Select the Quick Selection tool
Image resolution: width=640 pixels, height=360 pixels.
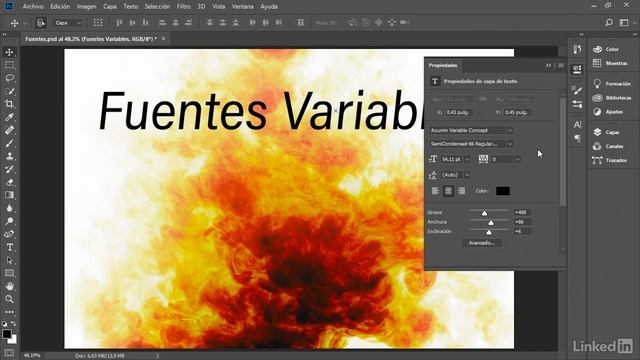(x=9, y=91)
